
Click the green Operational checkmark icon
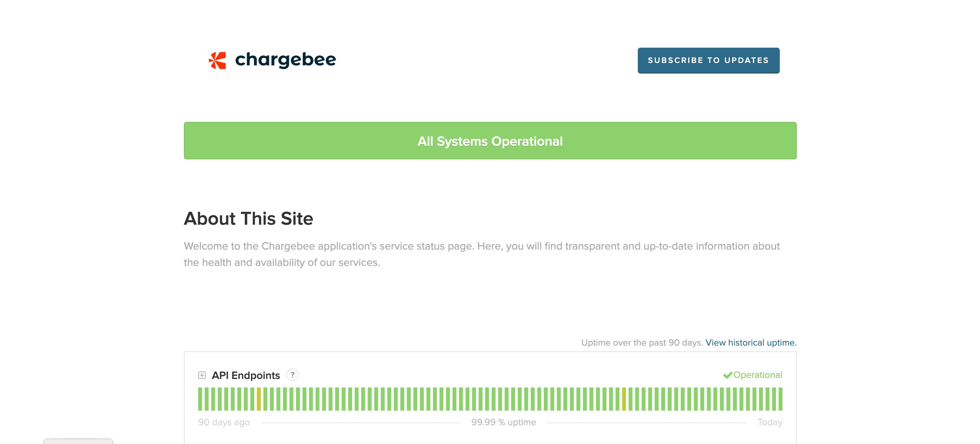[727, 375]
